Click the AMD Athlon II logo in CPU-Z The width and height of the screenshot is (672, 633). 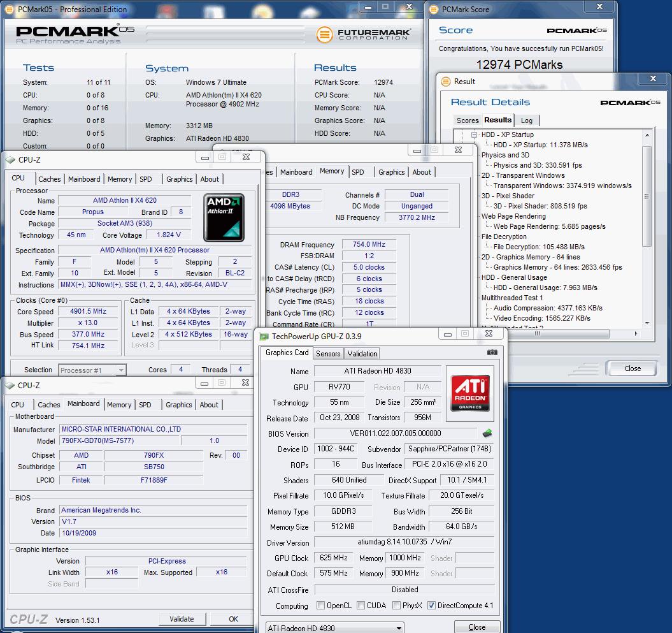[224, 217]
